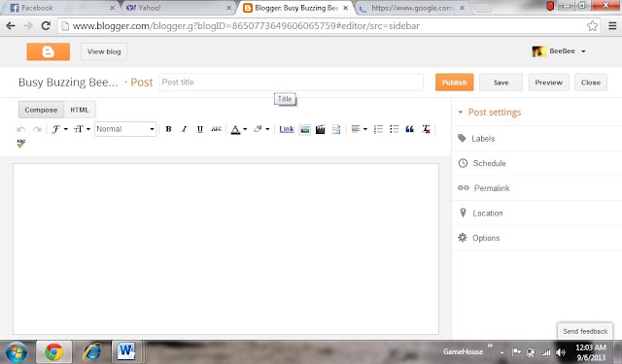Focus the Post title field
The height and width of the screenshot is (364, 622).
point(292,83)
